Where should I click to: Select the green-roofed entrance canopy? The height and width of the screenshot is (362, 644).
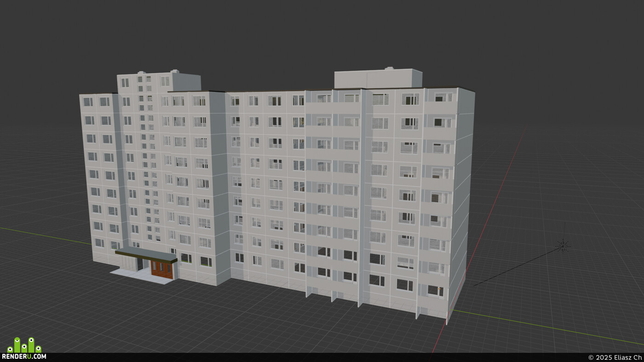coord(146,255)
